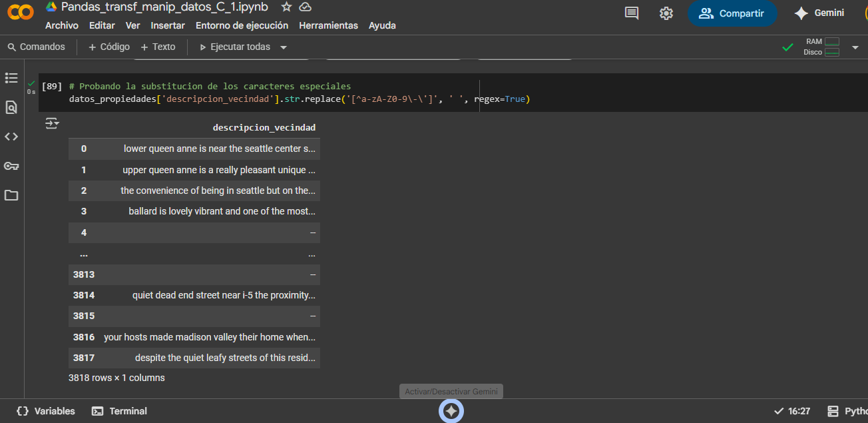Add a new Código cell
Image resolution: width=868 pixels, height=423 pixels.
point(109,47)
